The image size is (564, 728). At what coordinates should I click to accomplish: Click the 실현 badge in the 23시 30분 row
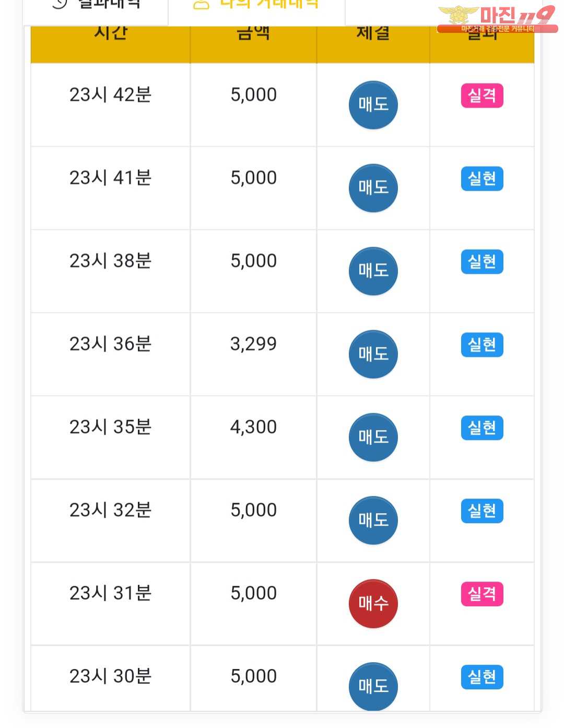coord(482,677)
